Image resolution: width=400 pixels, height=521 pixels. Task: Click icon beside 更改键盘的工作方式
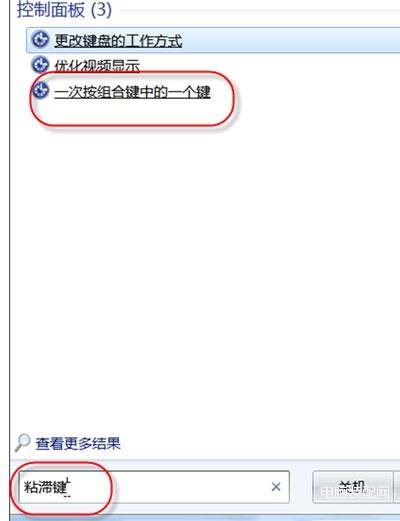pos(40,40)
